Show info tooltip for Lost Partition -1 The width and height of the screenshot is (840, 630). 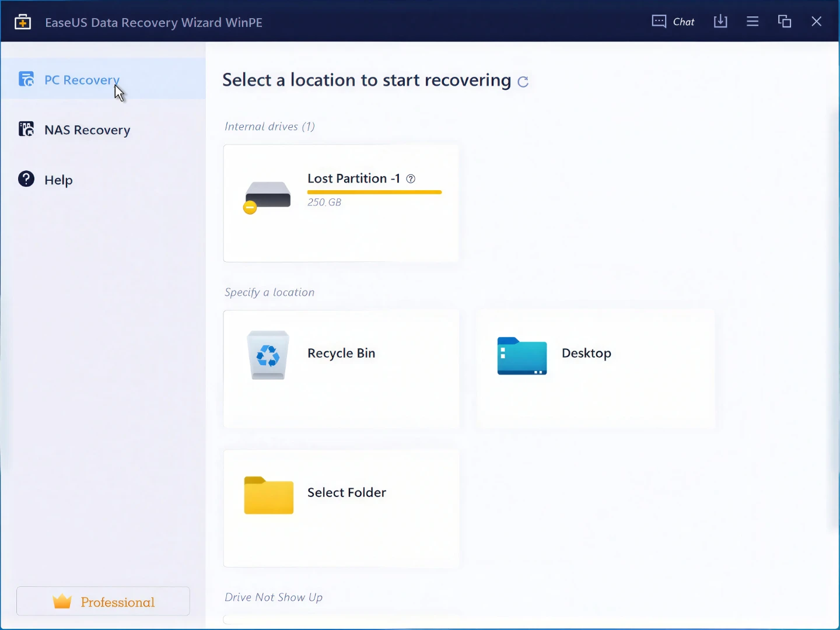point(411,179)
